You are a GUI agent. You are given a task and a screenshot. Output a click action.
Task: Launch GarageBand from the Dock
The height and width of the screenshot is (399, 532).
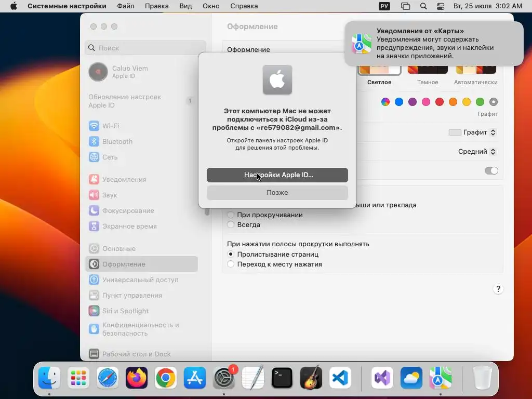[311, 378]
